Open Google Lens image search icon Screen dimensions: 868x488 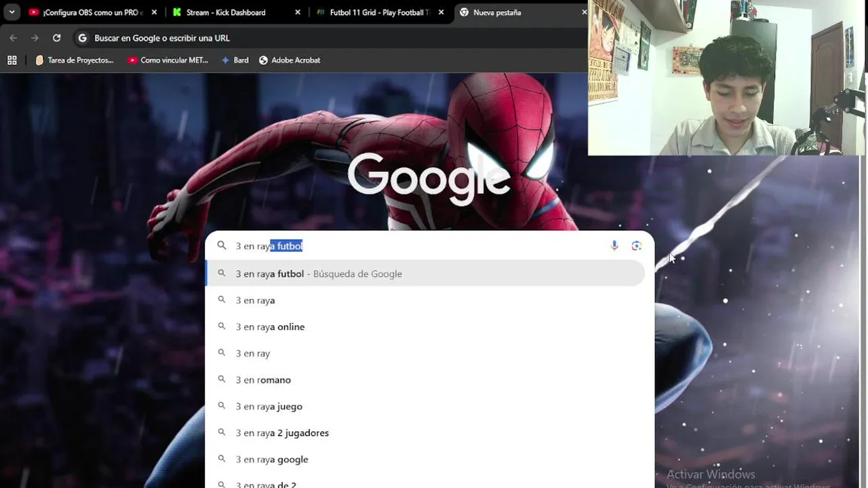click(636, 246)
